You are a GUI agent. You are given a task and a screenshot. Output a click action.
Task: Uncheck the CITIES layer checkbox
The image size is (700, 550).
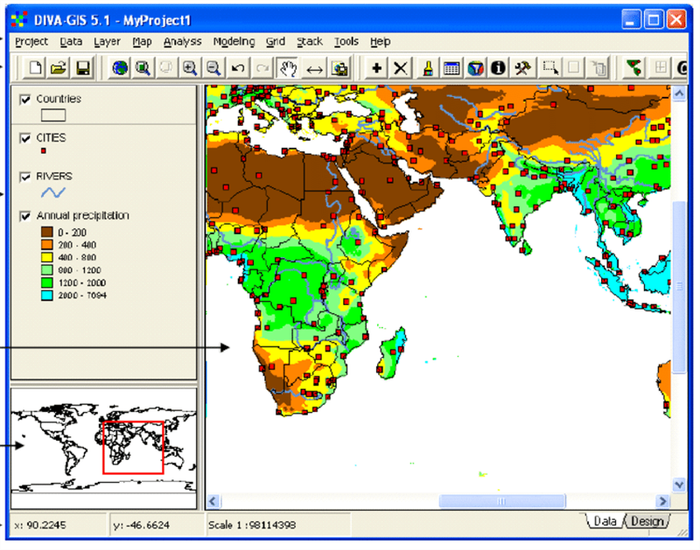click(x=25, y=138)
